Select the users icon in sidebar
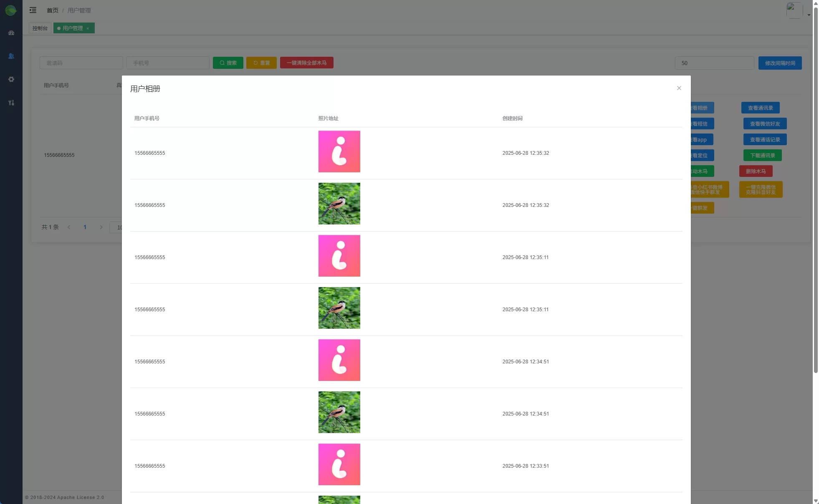The image size is (819, 504). click(x=11, y=56)
